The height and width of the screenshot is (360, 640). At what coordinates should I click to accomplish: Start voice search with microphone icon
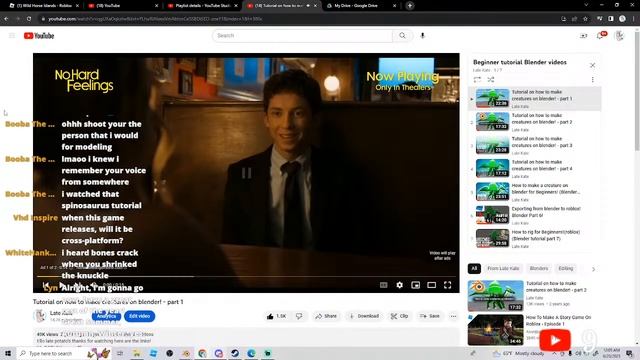tap(422, 36)
